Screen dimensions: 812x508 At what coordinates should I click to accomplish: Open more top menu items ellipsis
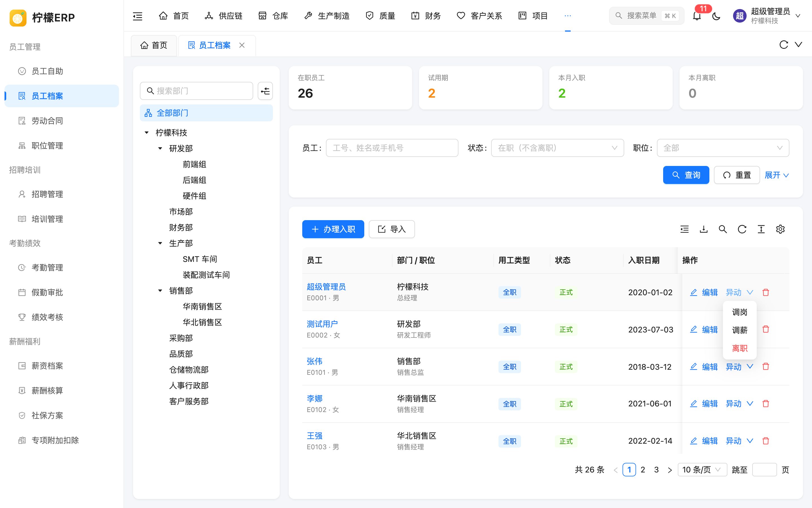point(568,16)
